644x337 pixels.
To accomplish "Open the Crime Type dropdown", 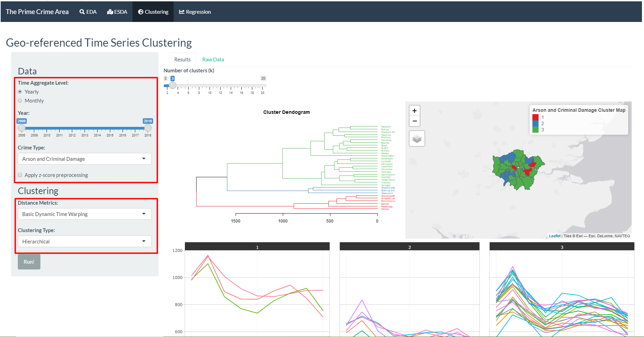I will (85, 159).
